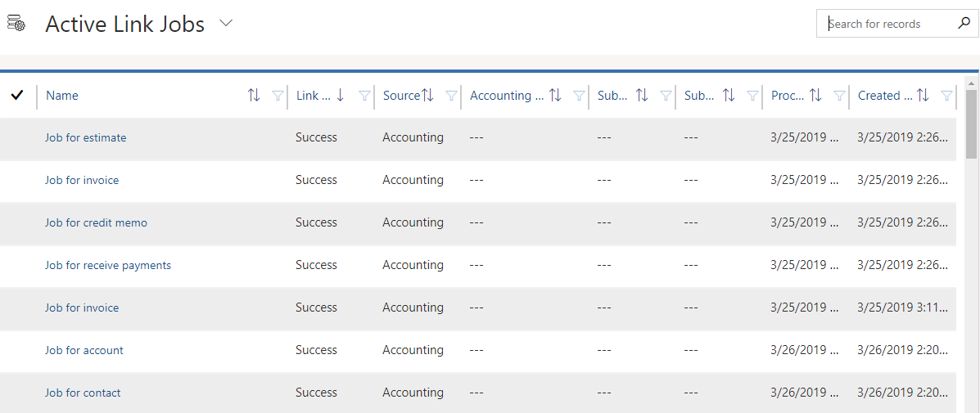Screen dimensions: 980x413
Task: Expand Active Link Jobs view selector chevron
Action: click(226, 24)
